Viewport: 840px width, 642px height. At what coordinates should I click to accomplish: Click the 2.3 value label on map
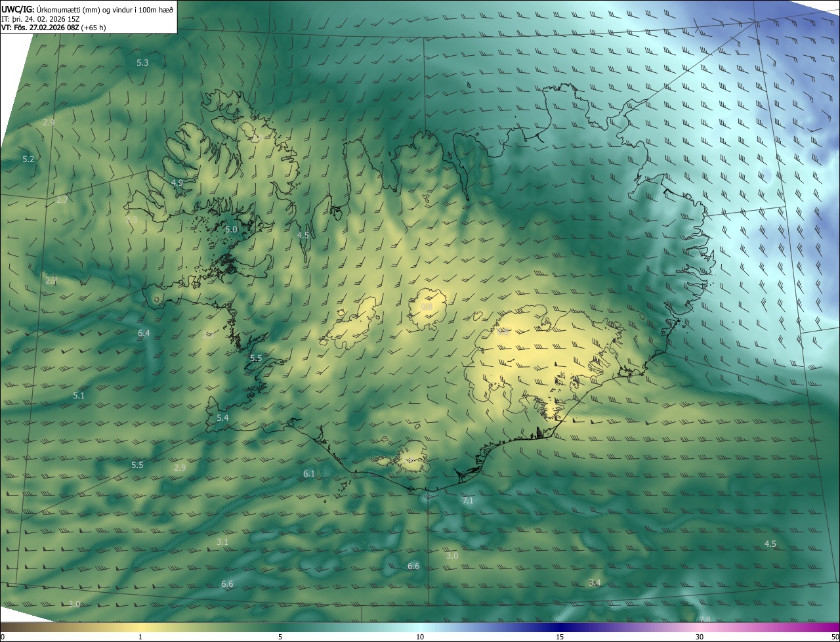[x=131, y=219]
